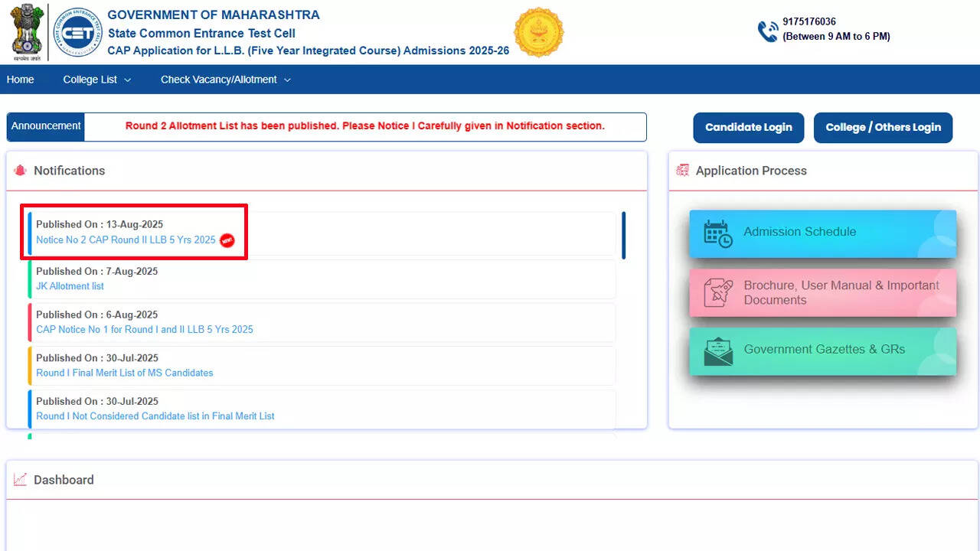Viewport: 980px width, 551px height.
Task: Click the Maharashtra government seal
Action: (x=538, y=32)
